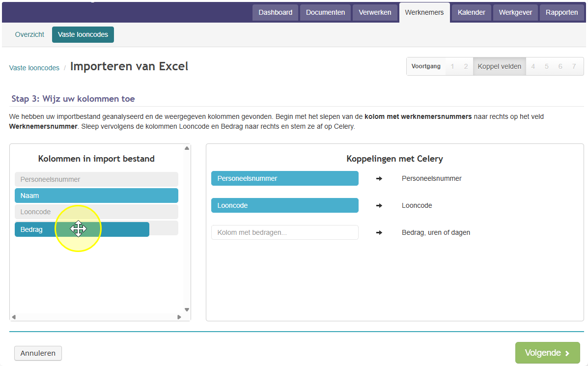Click the scroll left arrow in columns panel
588x366 pixels.
click(x=14, y=317)
